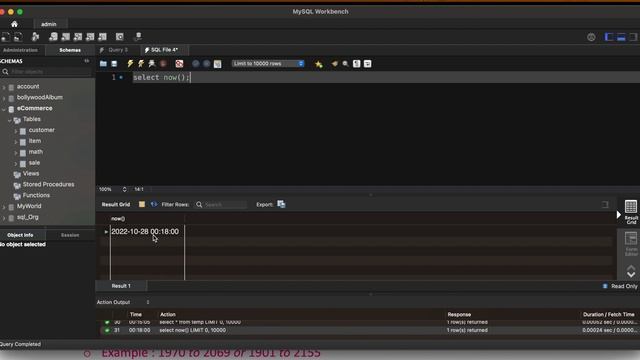The width and height of the screenshot is (640, 360).
Task: Toggle the left sidebar panel
Action: [609, 37]
